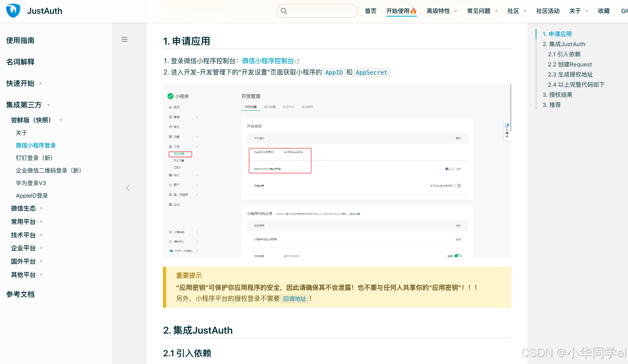Jump to 2.2 创建Request in contents
628x364 pixels.
coord(570,64)
